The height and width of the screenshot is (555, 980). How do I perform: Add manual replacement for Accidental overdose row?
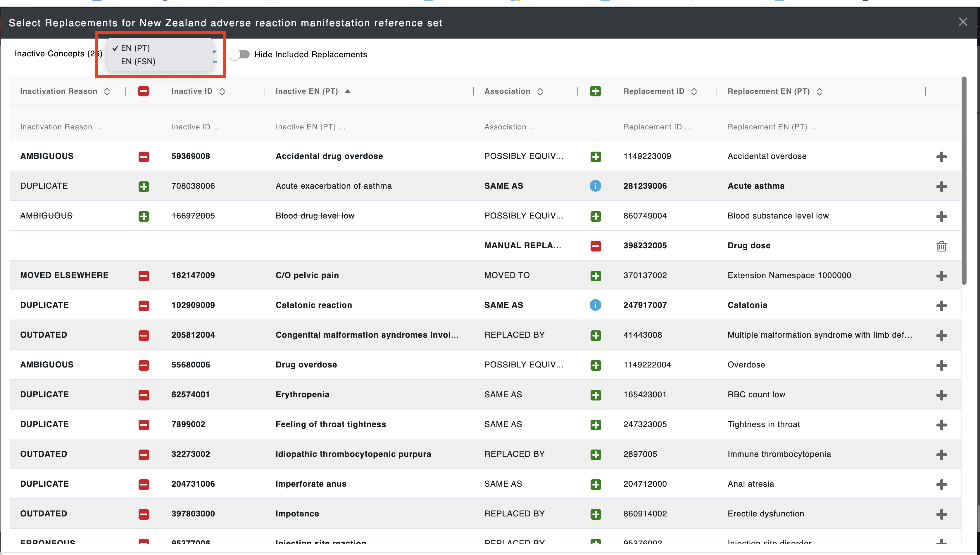coord(941,156)
